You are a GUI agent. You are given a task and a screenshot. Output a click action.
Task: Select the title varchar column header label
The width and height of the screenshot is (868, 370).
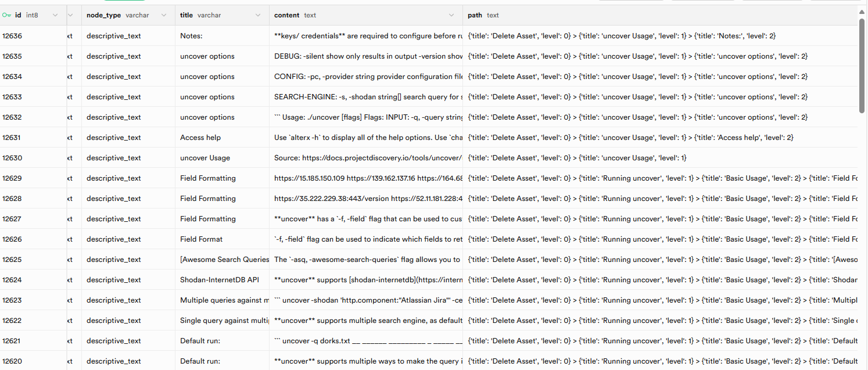200,15
